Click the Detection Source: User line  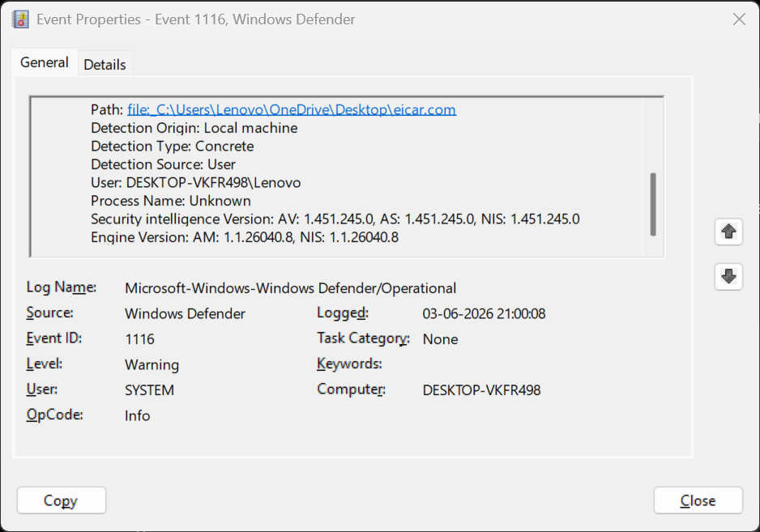(163, 164)
